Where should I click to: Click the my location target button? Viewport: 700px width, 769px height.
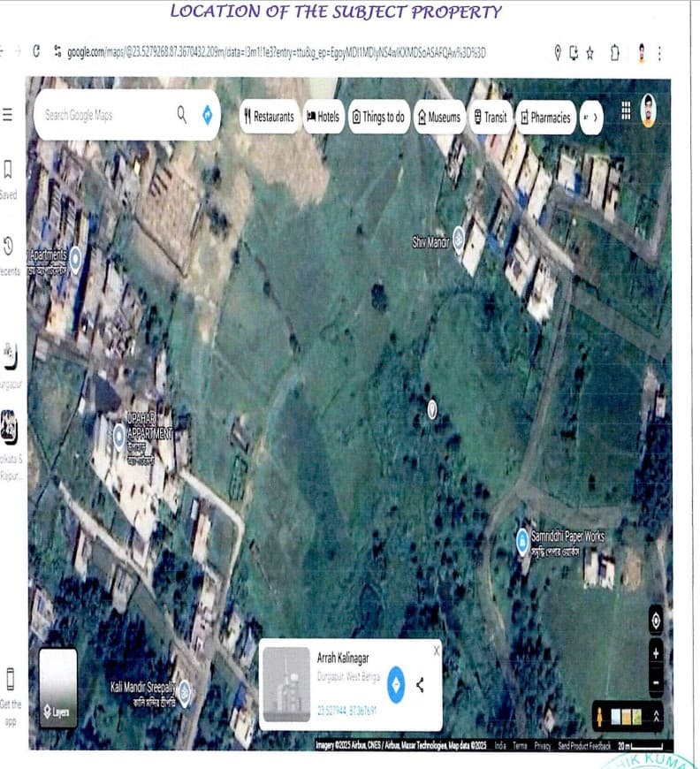click(x=656, y=621)
